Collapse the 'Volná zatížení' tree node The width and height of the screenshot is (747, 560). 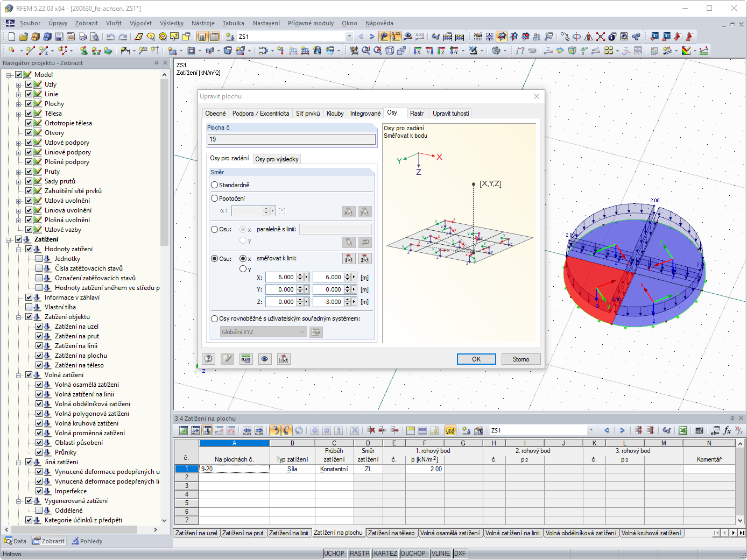[x=19, y=375]
